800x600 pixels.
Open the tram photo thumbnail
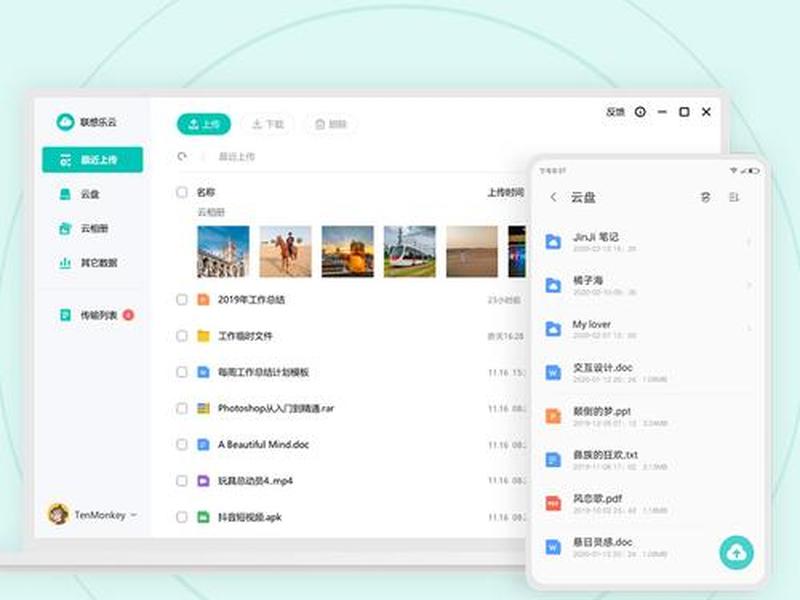point(410,252)
